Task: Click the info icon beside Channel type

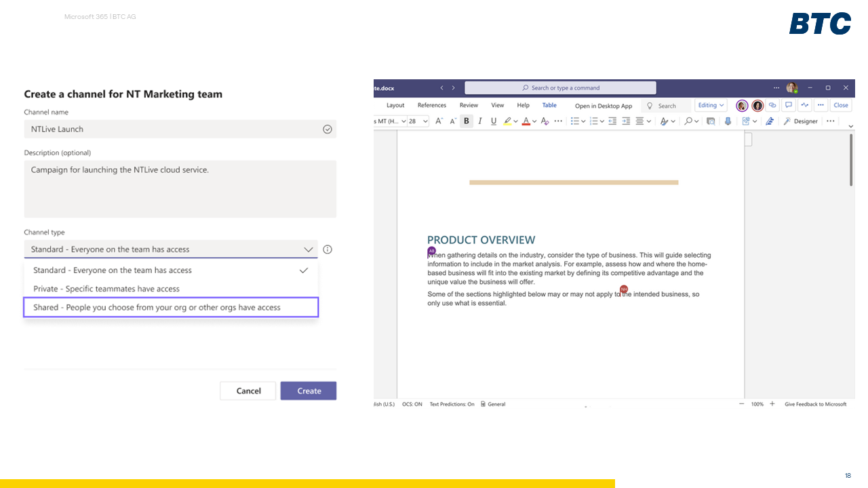Action: pos(328,249)
